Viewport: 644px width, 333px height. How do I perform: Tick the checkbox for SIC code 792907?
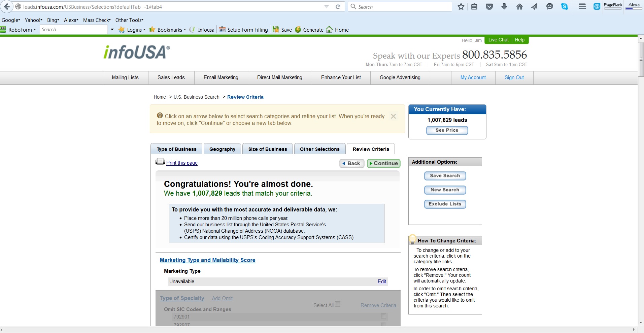click(x=383, y=324)
